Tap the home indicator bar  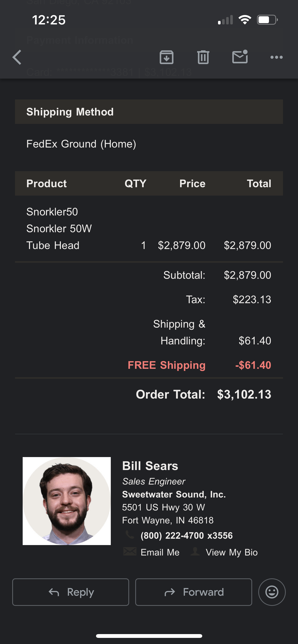tap(149, 636)
